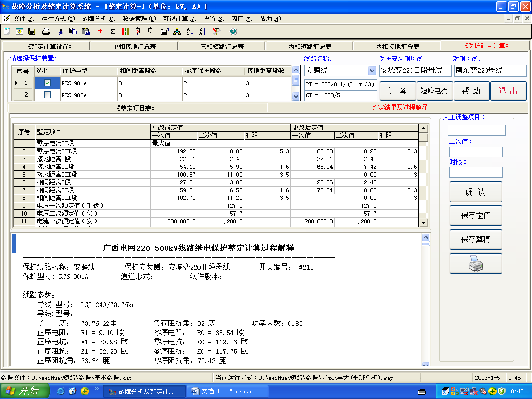The height and width of the screenshot is (399, 532).
Task: Click up arrow of explanation pane scrollbar
Action: coord(426,237)
